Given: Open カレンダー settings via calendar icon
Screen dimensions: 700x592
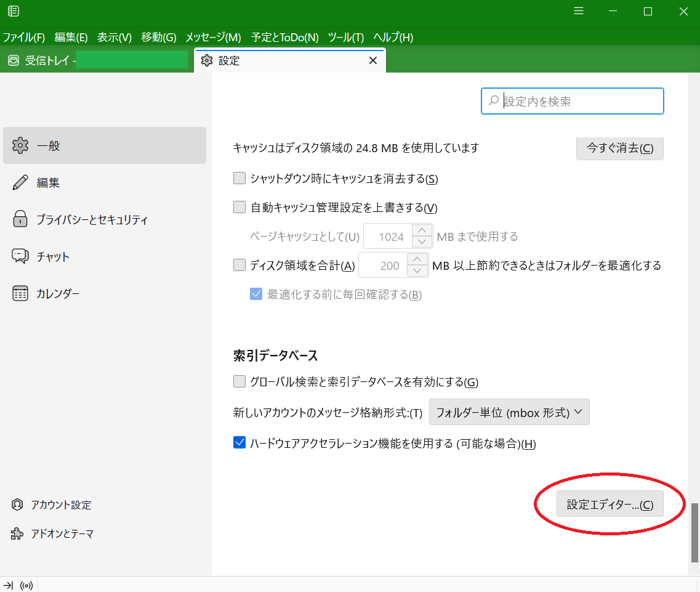Looking at the screenshot, I should pos(20,293).
